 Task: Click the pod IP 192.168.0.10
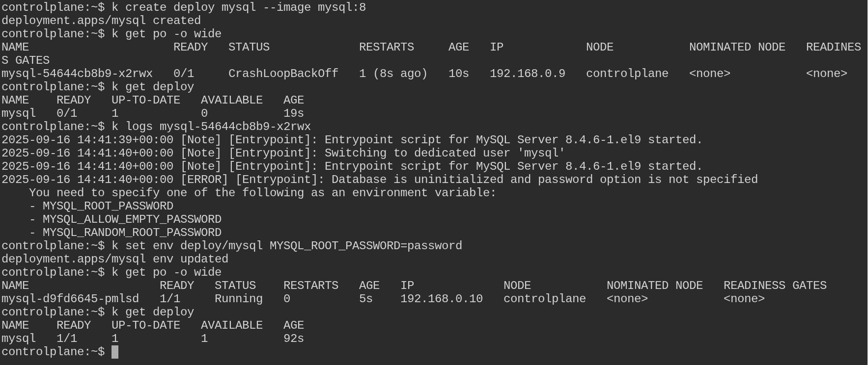point(441,299)
